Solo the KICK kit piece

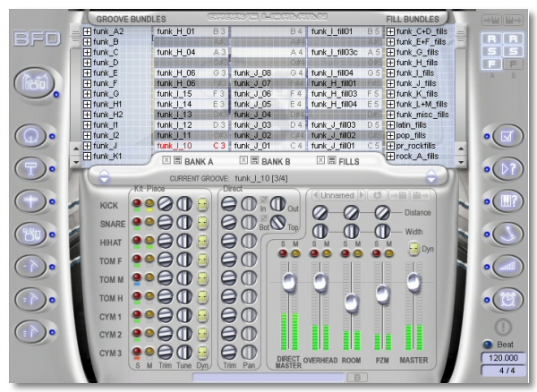pos(137,202)
